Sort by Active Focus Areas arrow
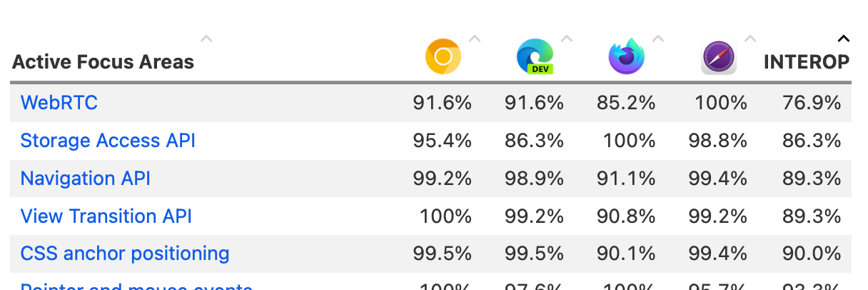Image resolution: width=868 pixels, height=290 pixels. pyautogui.click(x=206, y=39)
